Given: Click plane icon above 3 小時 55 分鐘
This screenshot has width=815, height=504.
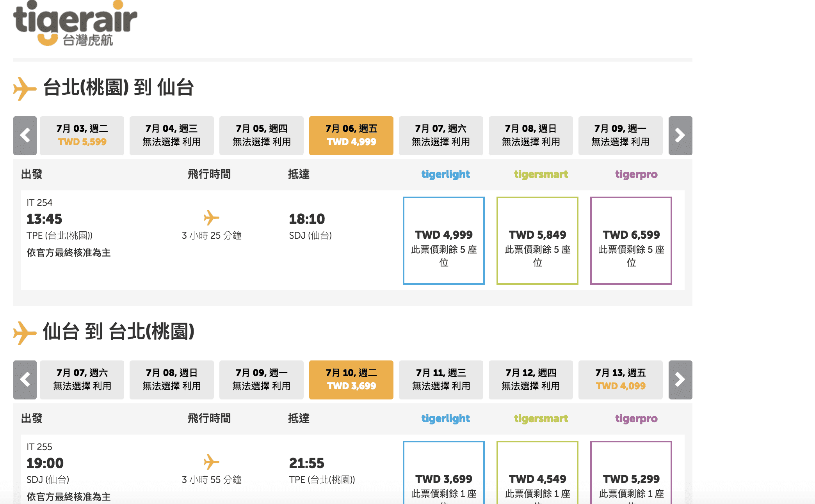Looking at the screenshot, I should tap(211, 462).
